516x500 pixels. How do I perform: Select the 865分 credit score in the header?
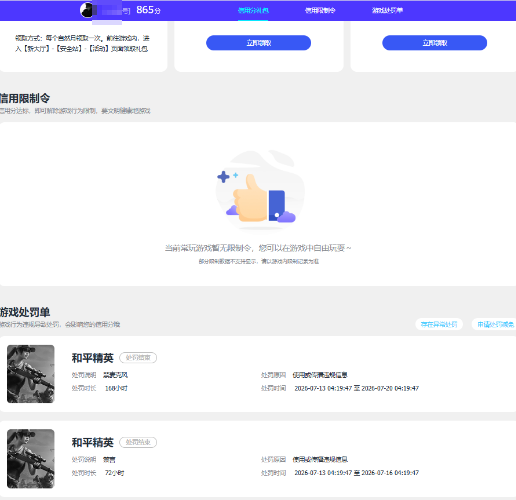(148, 10)
